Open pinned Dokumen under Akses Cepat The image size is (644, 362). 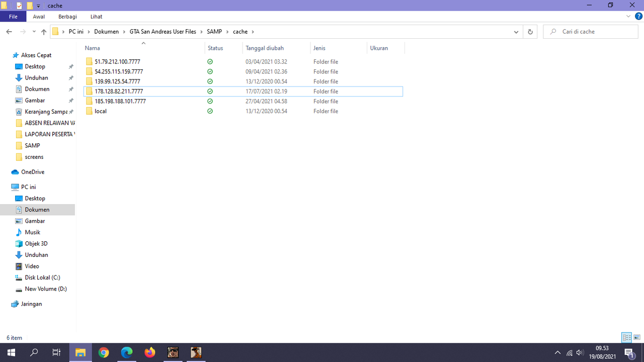(x=37, y=89)
